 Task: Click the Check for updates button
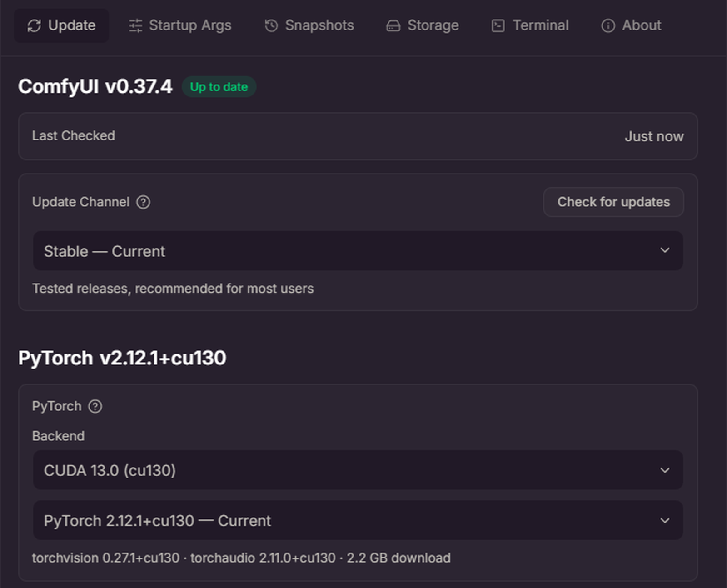(x=613, y=202)
